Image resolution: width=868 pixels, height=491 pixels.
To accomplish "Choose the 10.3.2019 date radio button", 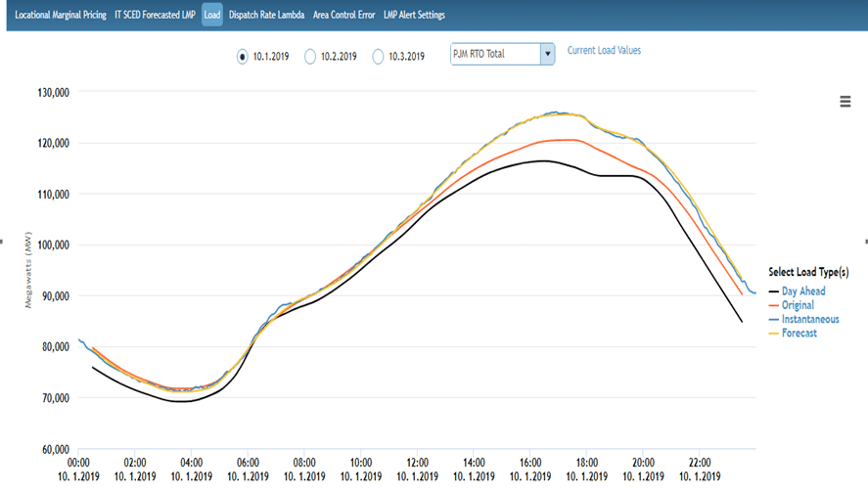I will (378, 57).
